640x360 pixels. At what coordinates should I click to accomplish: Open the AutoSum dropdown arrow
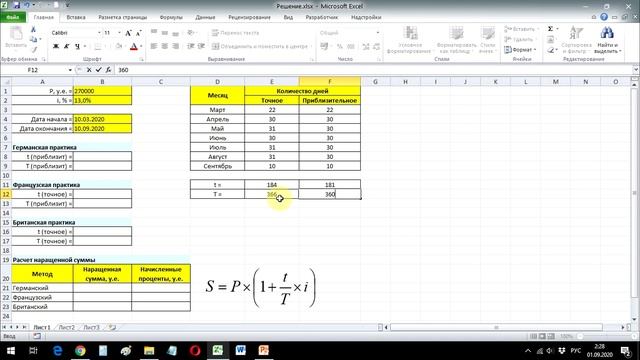[558, 29]
